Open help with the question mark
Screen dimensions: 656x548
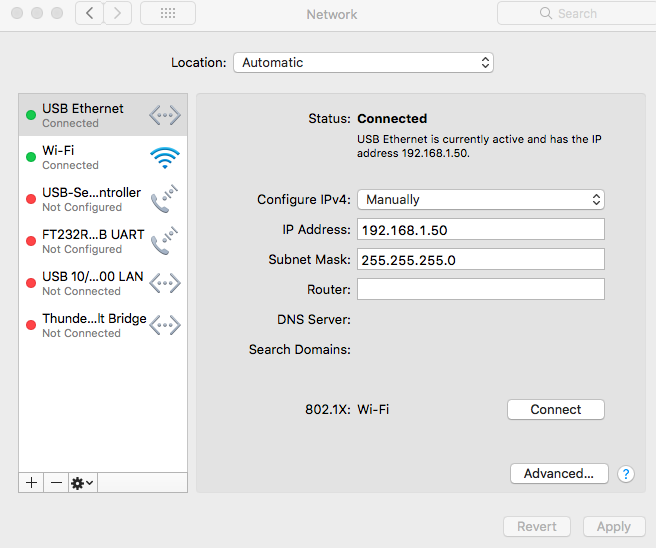625,474
